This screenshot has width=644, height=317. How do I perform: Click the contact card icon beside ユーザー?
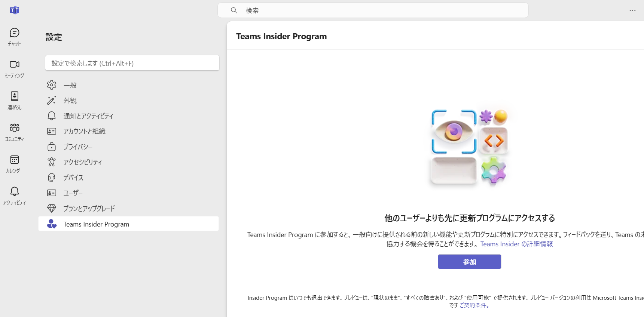point(52,193)
